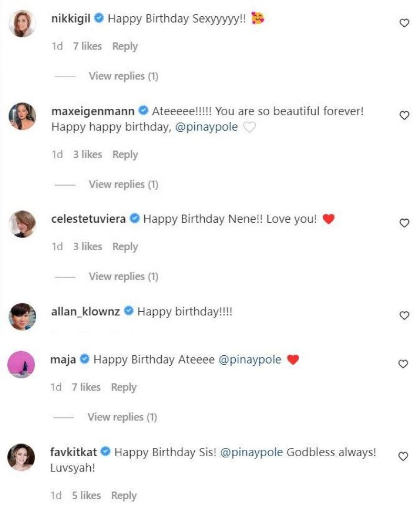
Task: View replies under nikkigil's comment
Action: [x=123, y=76]
